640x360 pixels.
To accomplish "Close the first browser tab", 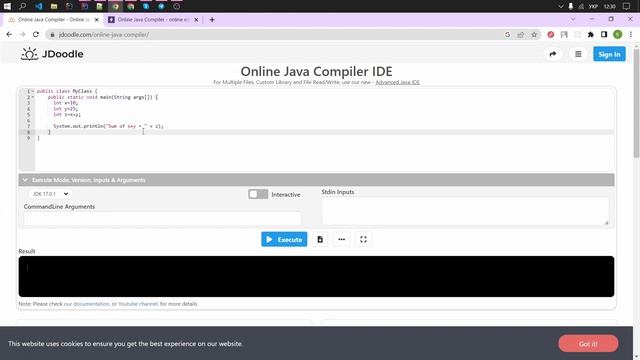I will click(x=97, y=20).
